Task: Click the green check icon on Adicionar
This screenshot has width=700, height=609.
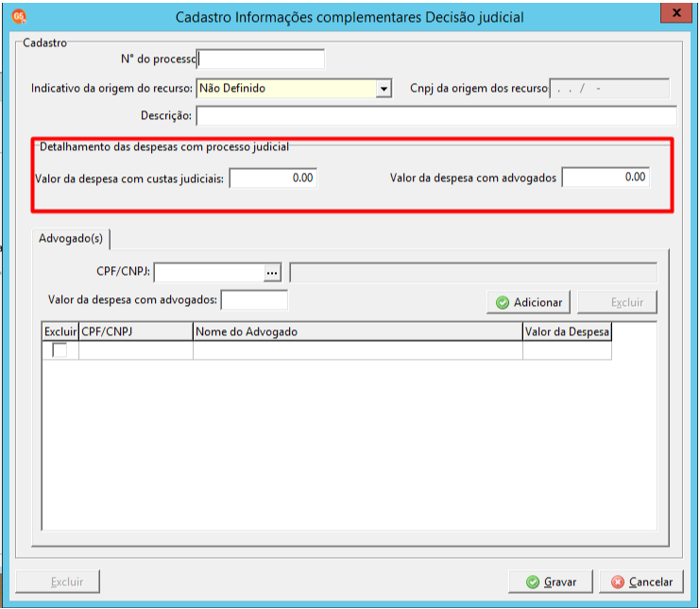Action: click(503, 303)
